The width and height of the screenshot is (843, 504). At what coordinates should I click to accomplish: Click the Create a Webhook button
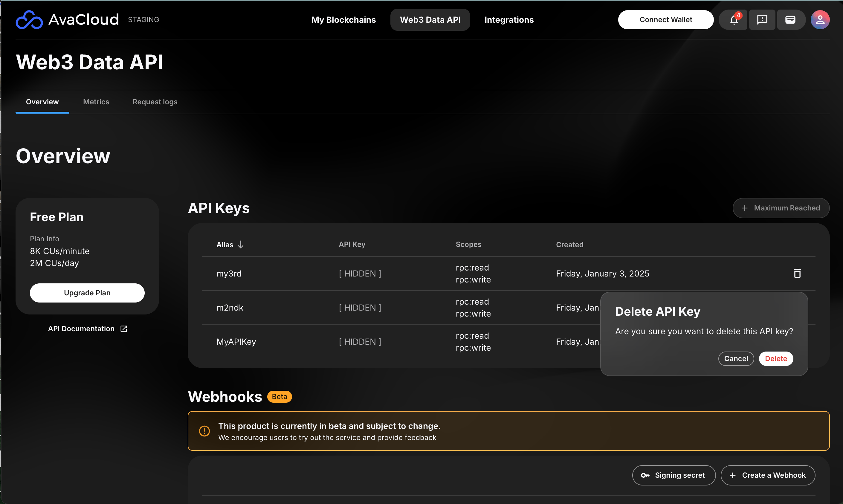coord(768,475)
